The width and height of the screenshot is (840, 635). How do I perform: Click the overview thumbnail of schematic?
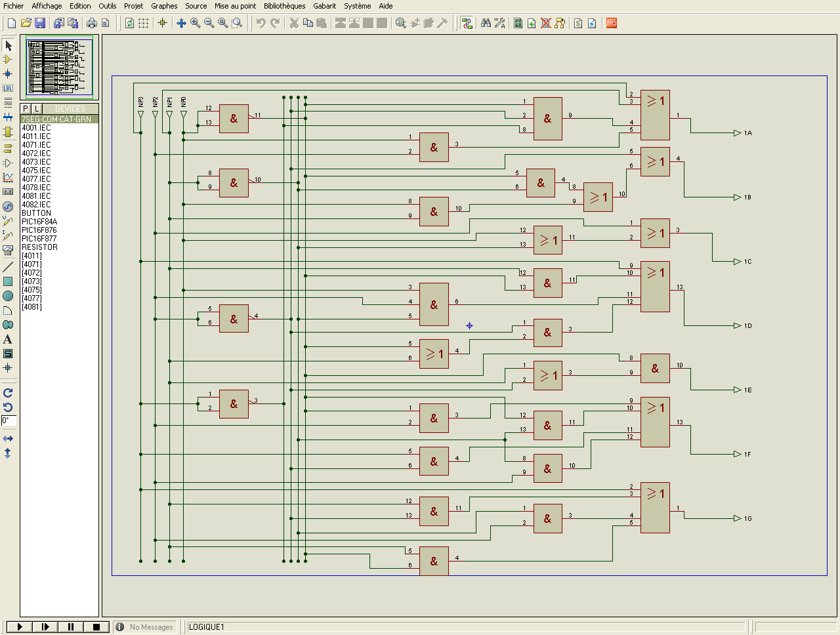[x=59, y=67]
